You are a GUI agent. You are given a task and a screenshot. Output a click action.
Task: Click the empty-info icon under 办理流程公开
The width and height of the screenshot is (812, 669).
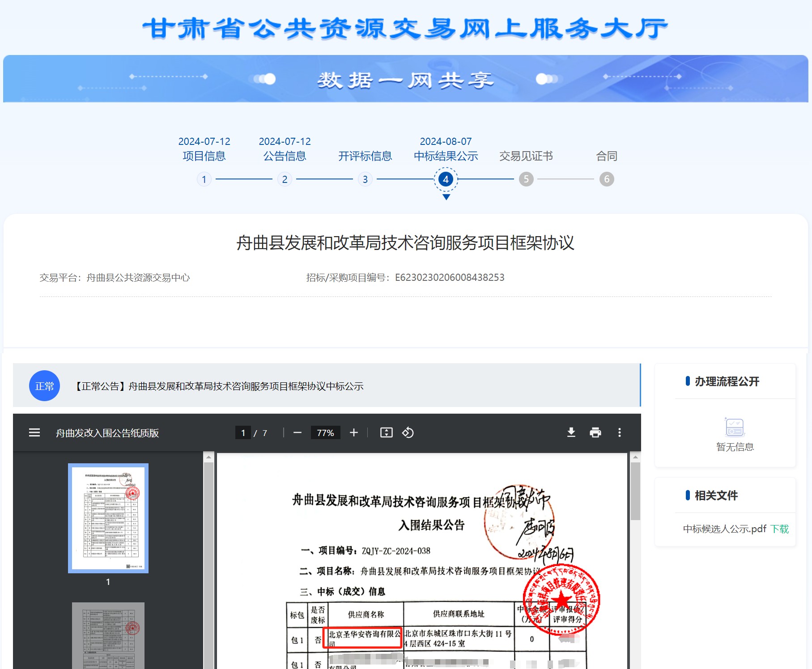735,427
